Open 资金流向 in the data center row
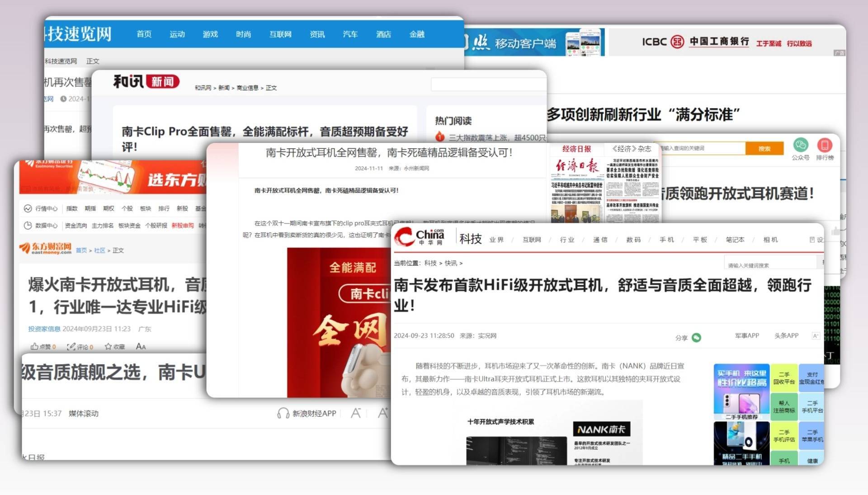The height and width of the screenshot is (495, 868). point(75,225)
